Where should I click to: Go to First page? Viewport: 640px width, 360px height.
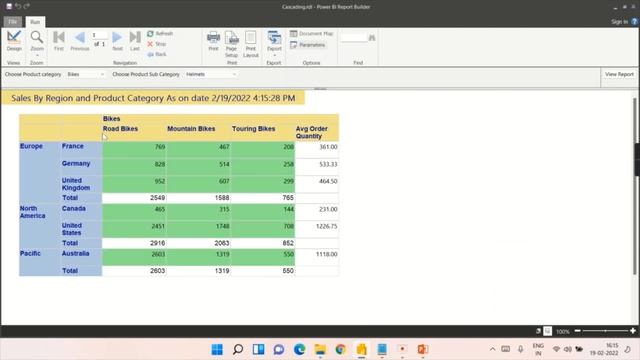59,41
